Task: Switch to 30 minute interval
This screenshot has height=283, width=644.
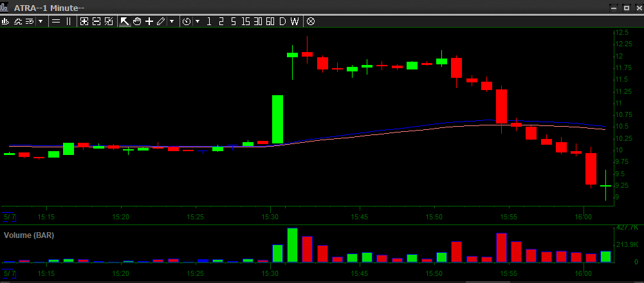Action: point(258,21)
